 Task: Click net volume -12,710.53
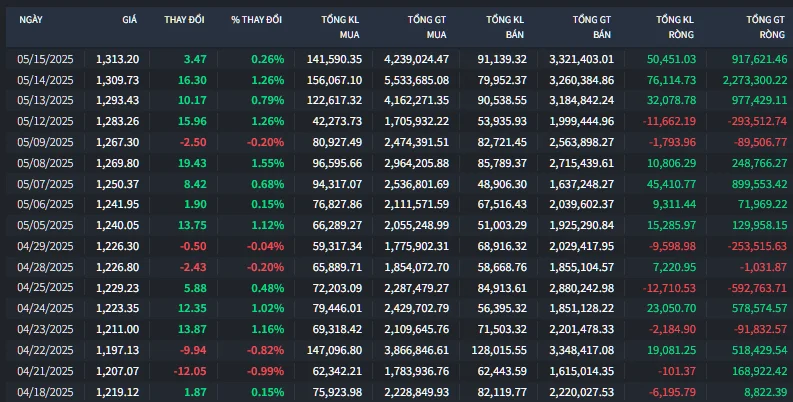click(x=670, y=288)
